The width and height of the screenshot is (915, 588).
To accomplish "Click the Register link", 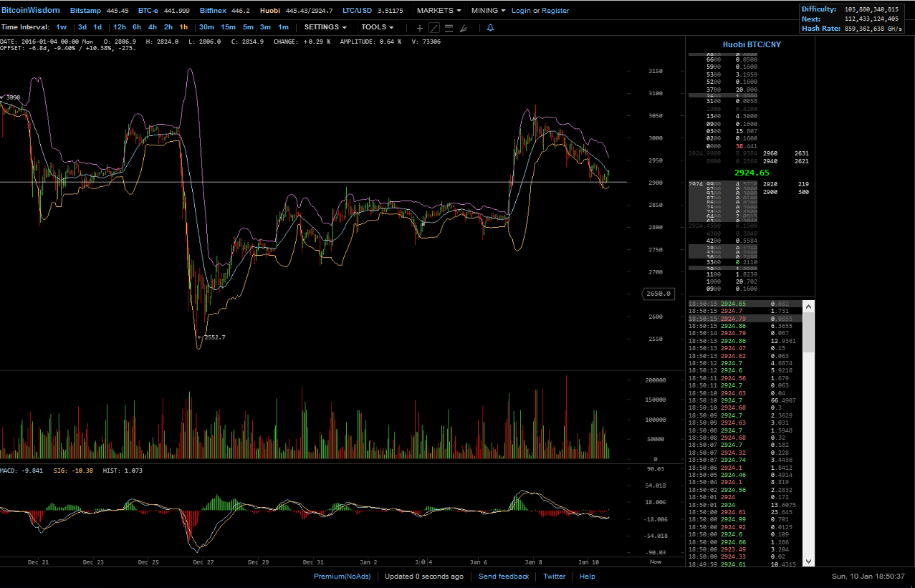I will pyautogui.click(x=555, y=11).
